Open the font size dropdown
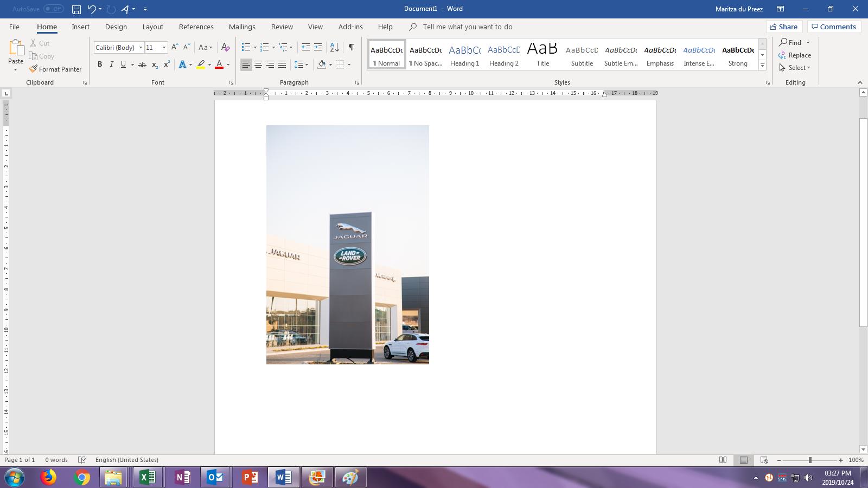 (164, 48)
